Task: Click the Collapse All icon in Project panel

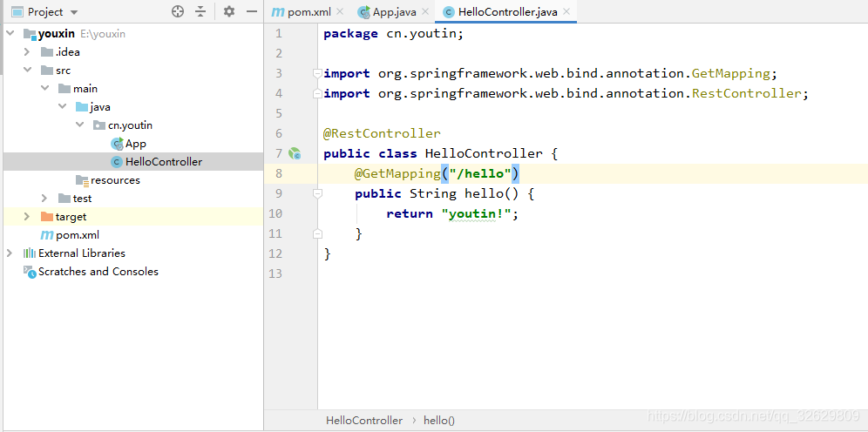Action: (x=200, y=11)
